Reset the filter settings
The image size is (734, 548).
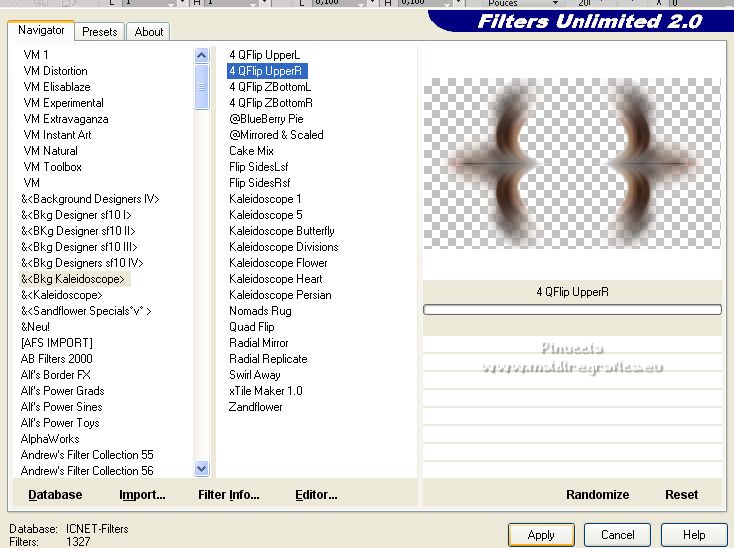(681, 495)
